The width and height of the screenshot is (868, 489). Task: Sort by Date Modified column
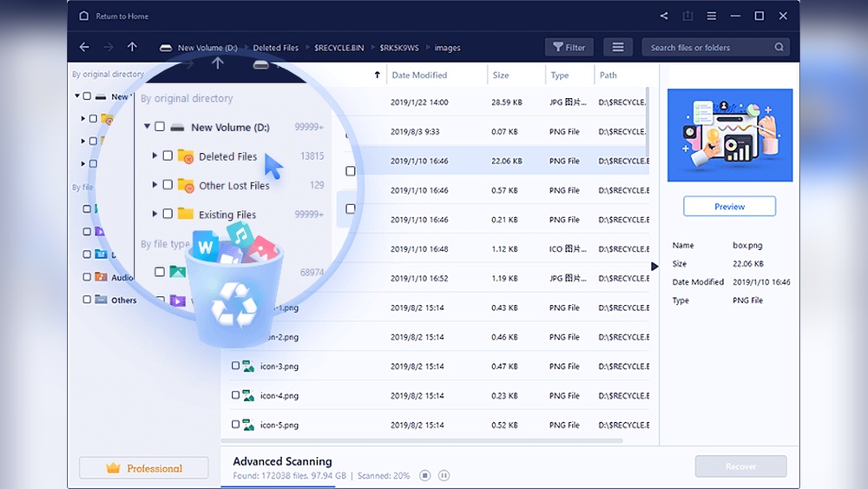[419, 75]
